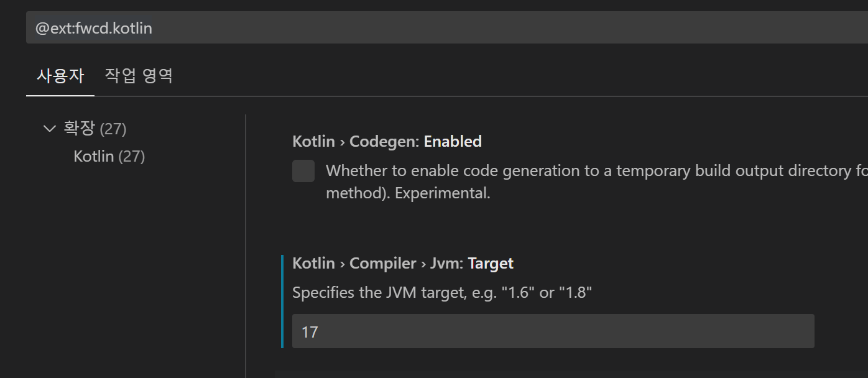Click the JVM target description text
The image size is (868, 378).
point(442,292)
